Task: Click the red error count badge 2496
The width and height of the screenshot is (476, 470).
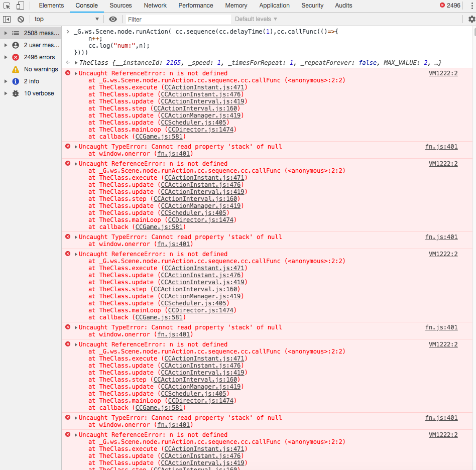Action: (x=450, y=6)
